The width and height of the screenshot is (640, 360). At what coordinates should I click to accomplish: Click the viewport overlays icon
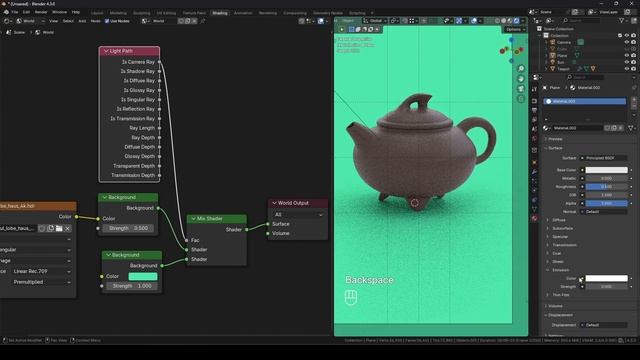tap(474, 20)
